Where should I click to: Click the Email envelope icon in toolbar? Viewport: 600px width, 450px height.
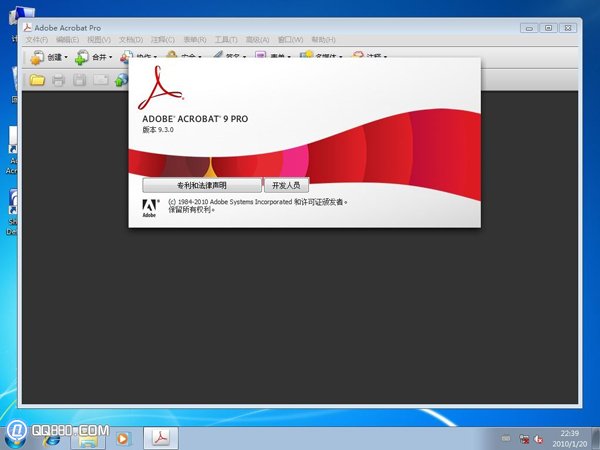pos(101,80)
